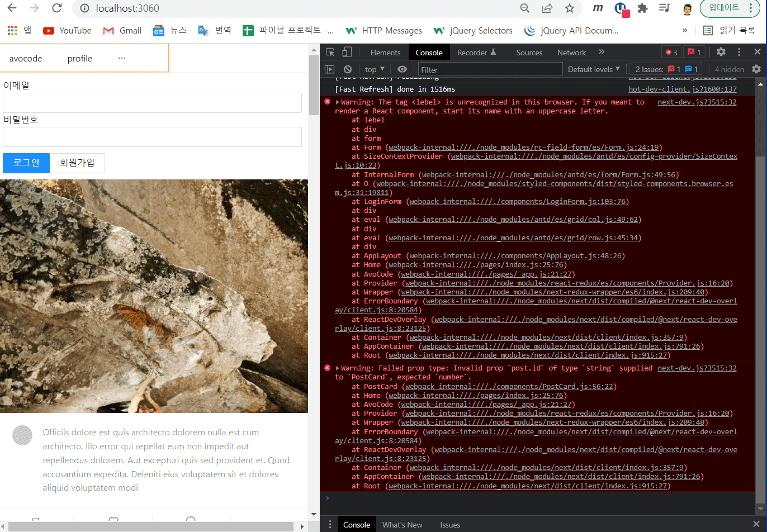Show 3 errors counter badge
The image size is (767, 532).
pos(671,52)
